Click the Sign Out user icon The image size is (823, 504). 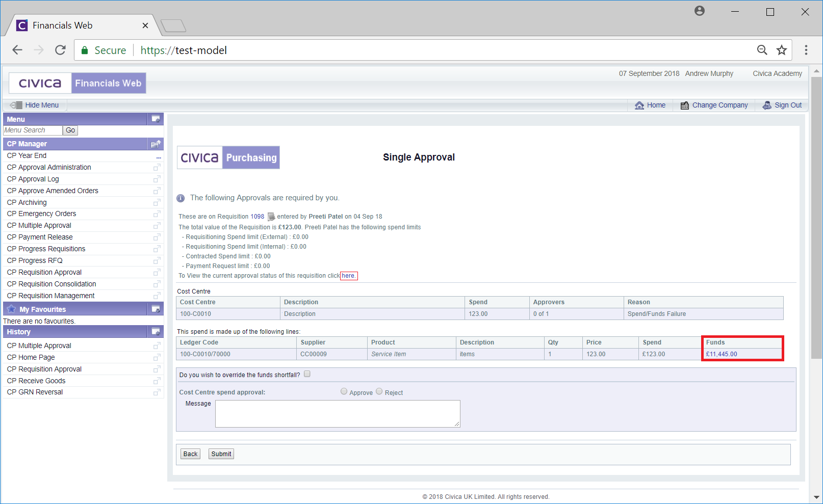(767, 105)
